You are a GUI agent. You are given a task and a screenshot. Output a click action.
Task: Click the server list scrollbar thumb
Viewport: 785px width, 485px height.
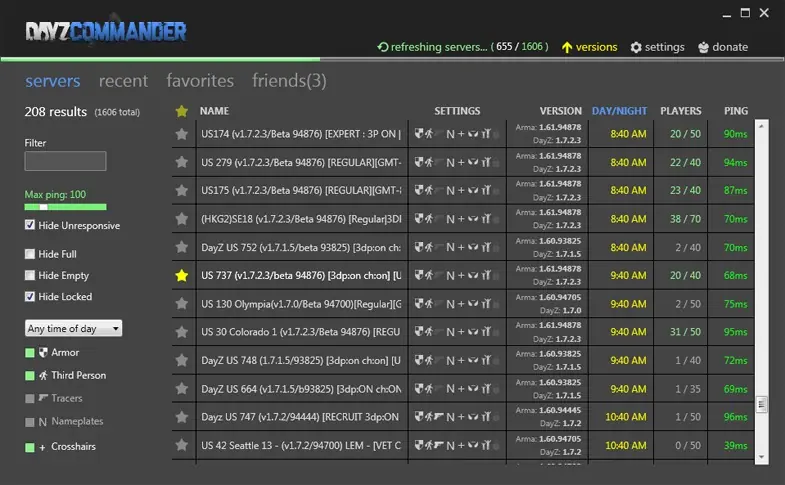pos(761,404)
